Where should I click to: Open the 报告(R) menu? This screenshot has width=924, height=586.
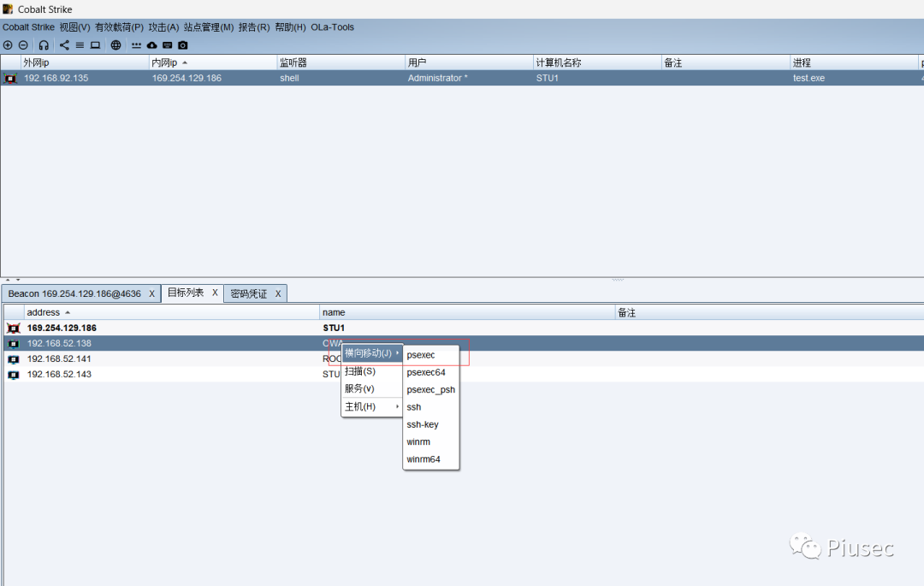254,27
